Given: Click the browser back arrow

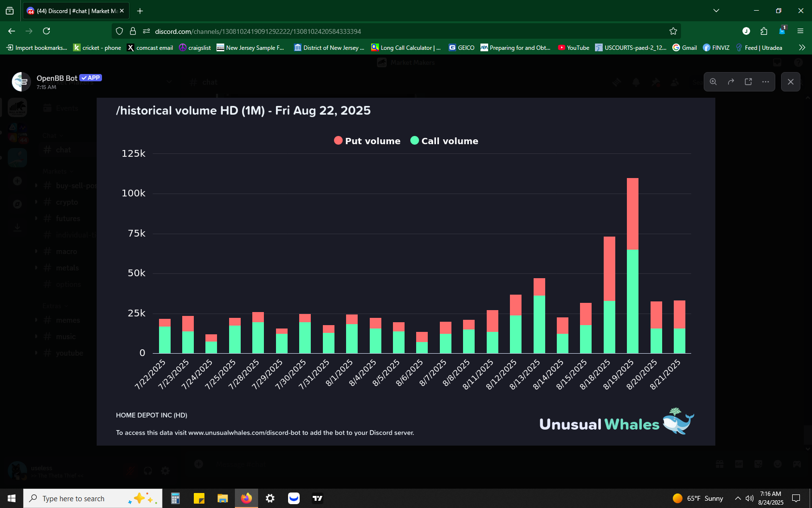Looking at the screenshot, I should 12,31.
